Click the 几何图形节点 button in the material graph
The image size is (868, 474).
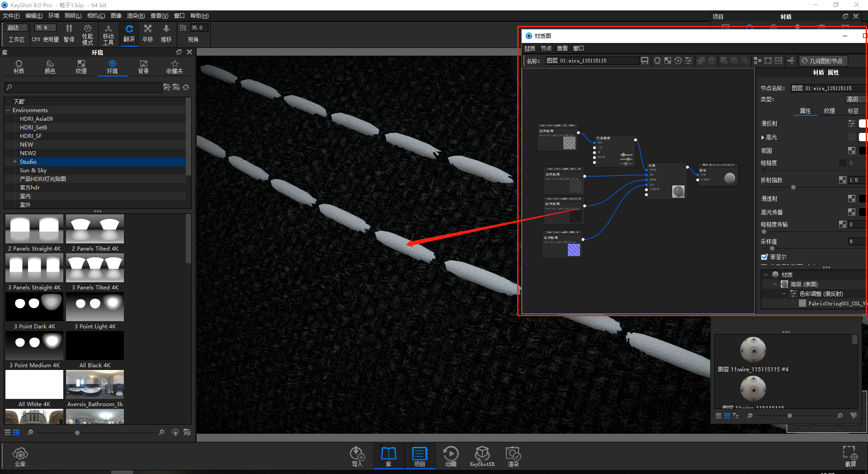pyautogui.click(x=823, y=61)
